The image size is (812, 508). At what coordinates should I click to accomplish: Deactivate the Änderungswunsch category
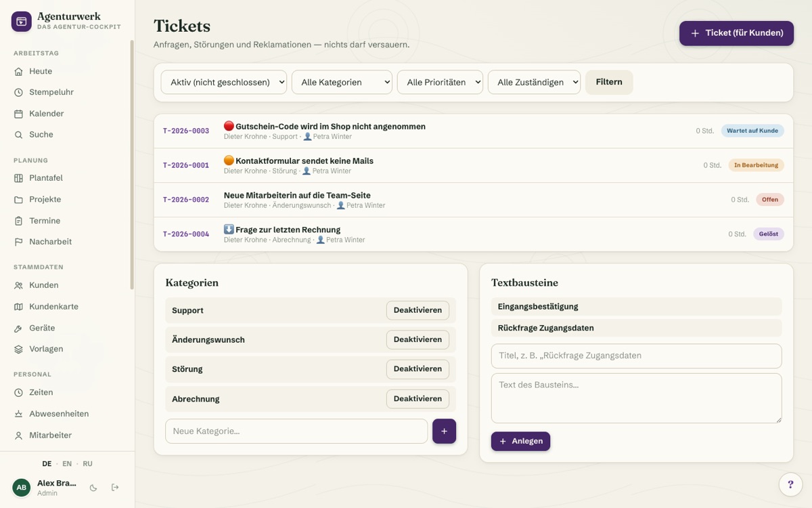click(x=418, y=339)
